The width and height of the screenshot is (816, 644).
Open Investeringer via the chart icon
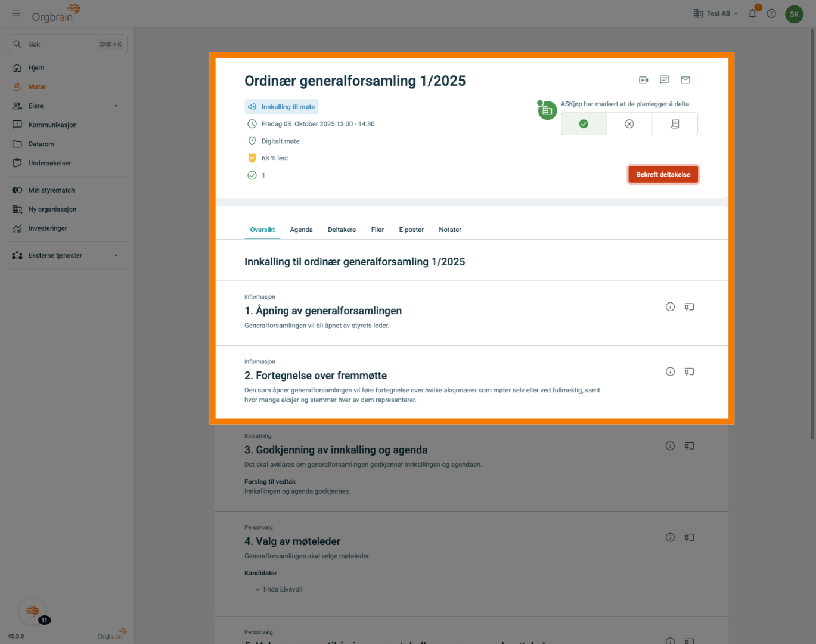[x=17, y=228]
